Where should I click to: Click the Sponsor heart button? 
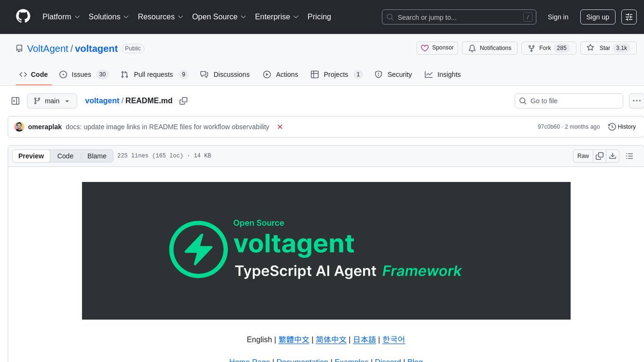(438, 48)
